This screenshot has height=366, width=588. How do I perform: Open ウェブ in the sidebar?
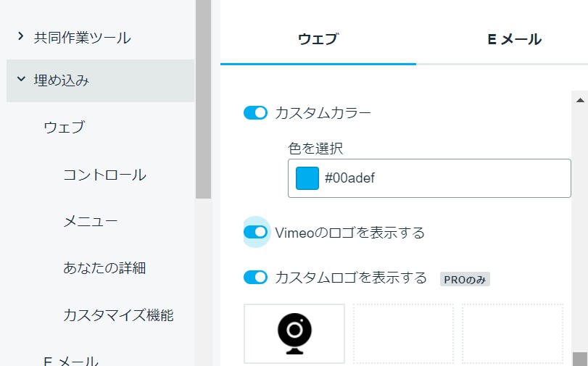[65, 127]
